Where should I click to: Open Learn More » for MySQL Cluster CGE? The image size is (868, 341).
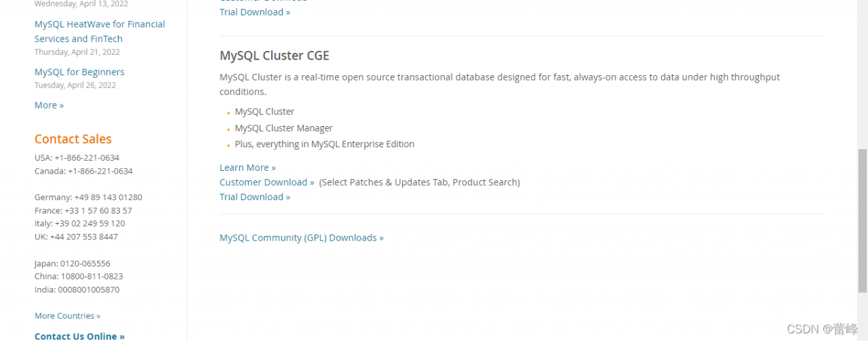point(248,167)
